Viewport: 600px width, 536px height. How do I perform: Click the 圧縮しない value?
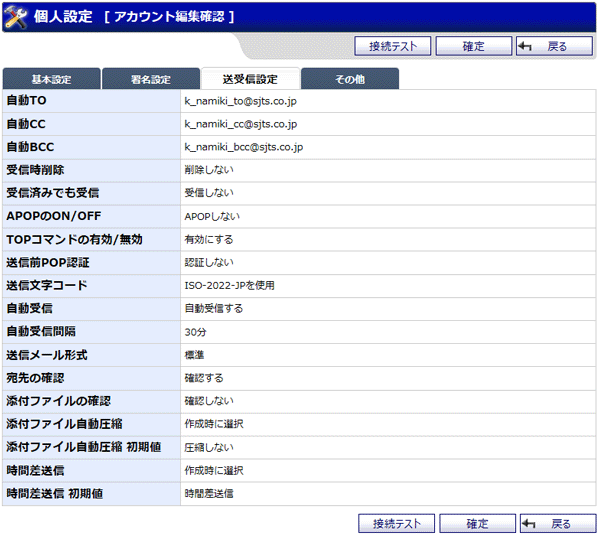(x=209, y=448)
